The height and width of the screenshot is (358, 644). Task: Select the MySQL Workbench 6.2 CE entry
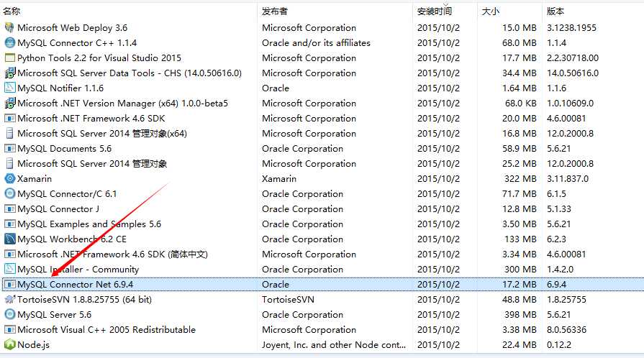[72, 239]
